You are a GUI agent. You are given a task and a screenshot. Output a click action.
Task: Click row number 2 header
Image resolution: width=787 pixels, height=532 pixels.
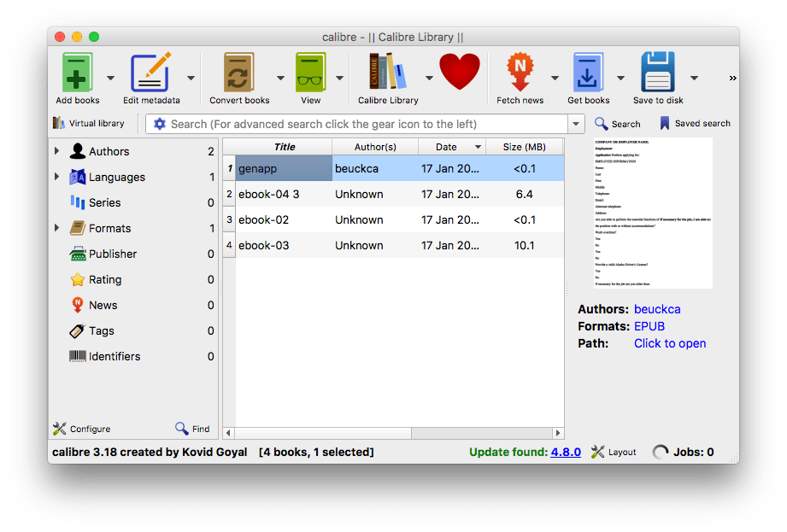point(229,194)
